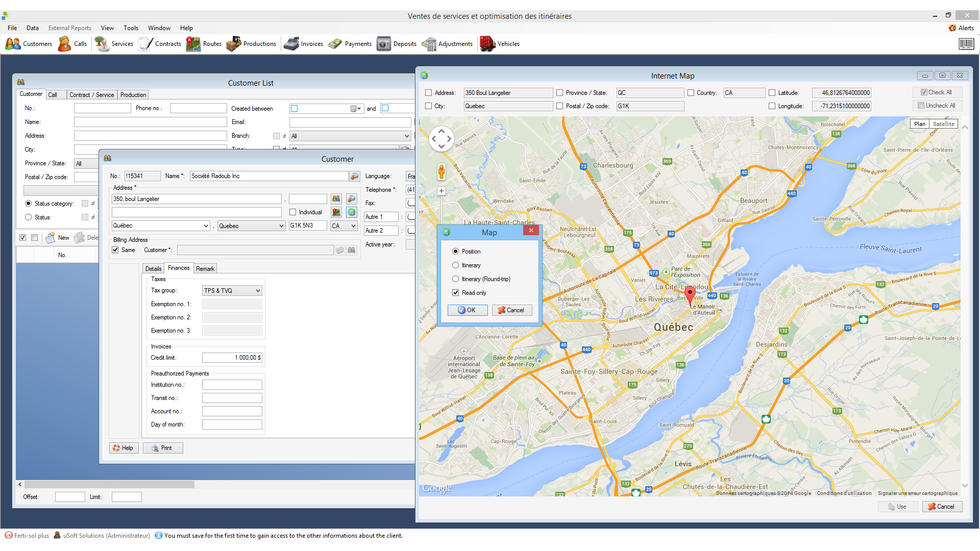This screenshot has width=980, height=551.
Task: Click the Use button in Internet Map
Action: point(898,507)
